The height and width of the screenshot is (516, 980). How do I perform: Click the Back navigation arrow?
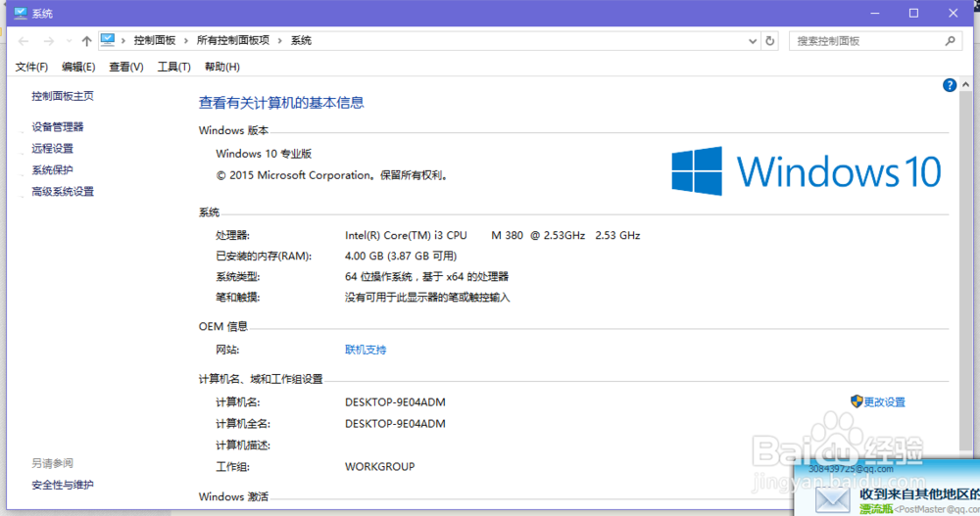tap(24, 41)
